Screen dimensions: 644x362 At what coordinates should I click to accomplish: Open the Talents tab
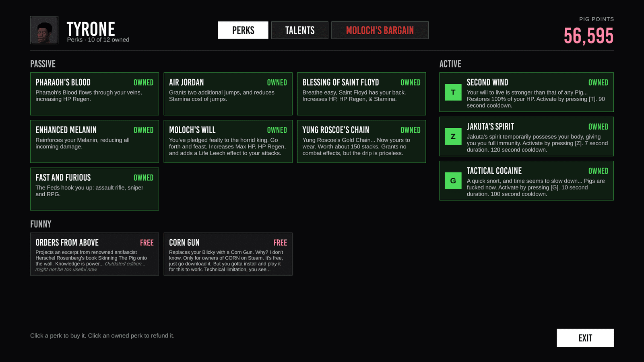[x=300, y=30]
